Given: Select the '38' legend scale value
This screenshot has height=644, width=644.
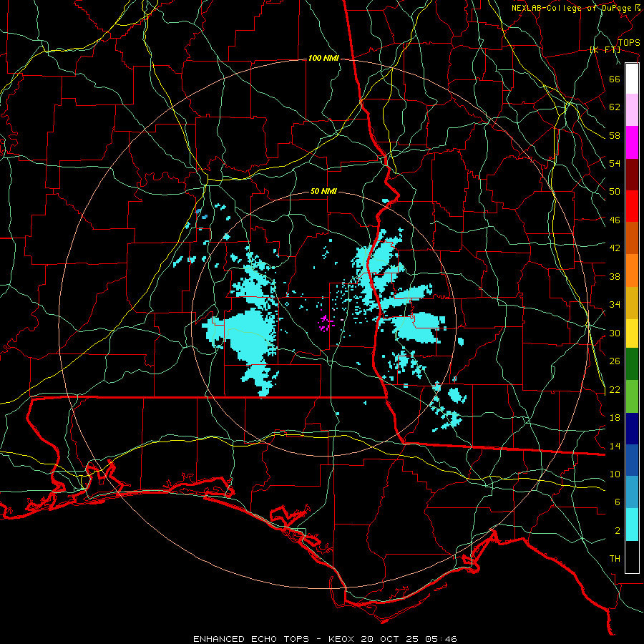Looking at the screenshot, I should (615, 276).
